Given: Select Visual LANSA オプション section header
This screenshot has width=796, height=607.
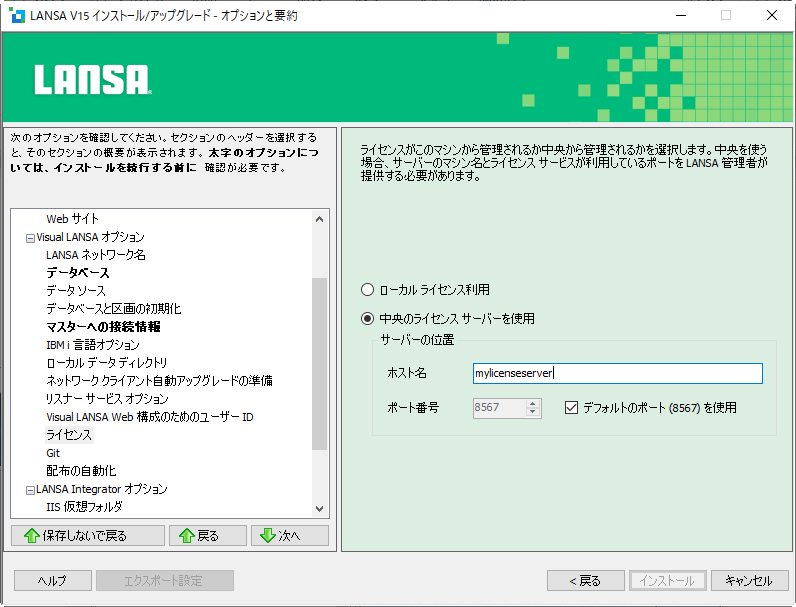Looking at the screenshot, I should (x=90, y=237).
